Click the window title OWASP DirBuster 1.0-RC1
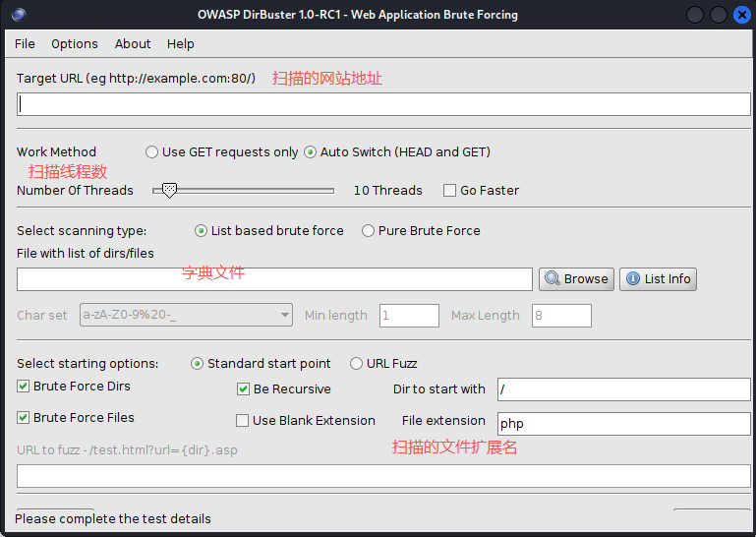Image resolution: width=756 pixels, height=537 pixels. click(357, 15)
